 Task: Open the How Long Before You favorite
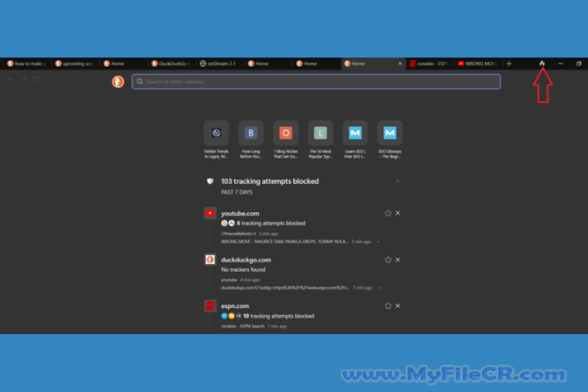click(251, 140)
